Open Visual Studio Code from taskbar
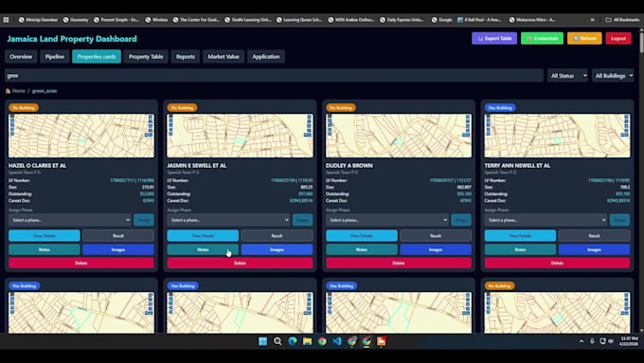Screen dimensions: 644x363 tap(337, 341)
